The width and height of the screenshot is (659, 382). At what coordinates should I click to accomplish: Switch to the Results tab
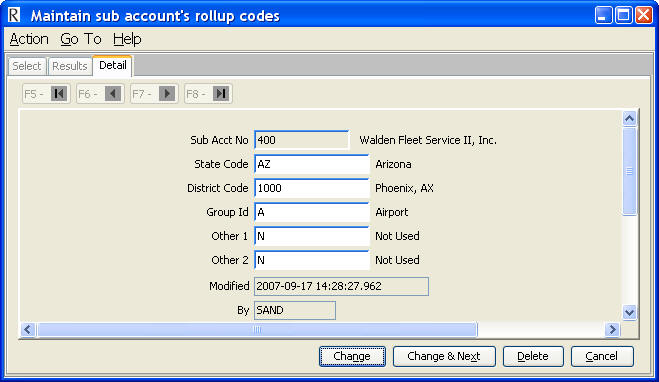point(70,66)
